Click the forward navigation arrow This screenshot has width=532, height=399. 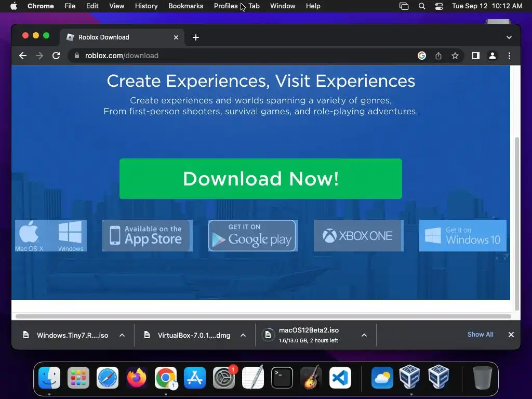39,56
